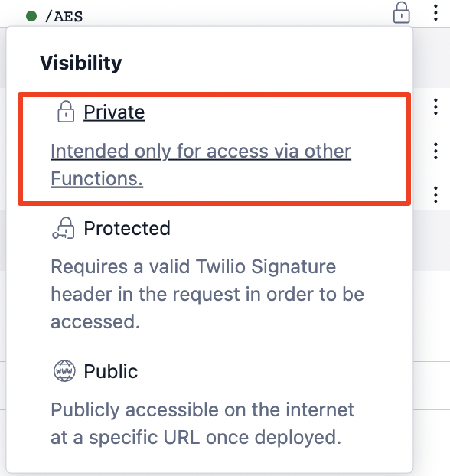This screenshot has width=450, height=476.
Task: Click the Private padlock icon
Action: [66, 112]
